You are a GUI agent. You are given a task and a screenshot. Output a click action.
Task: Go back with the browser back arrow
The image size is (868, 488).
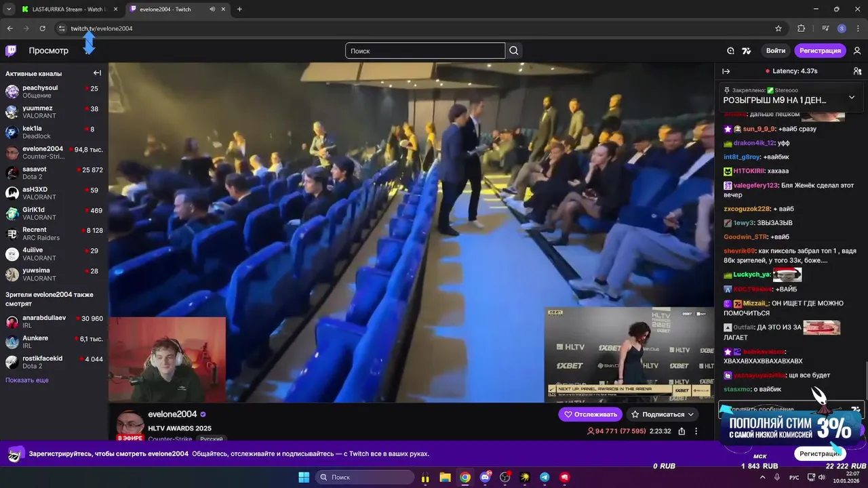pos(9,28)
